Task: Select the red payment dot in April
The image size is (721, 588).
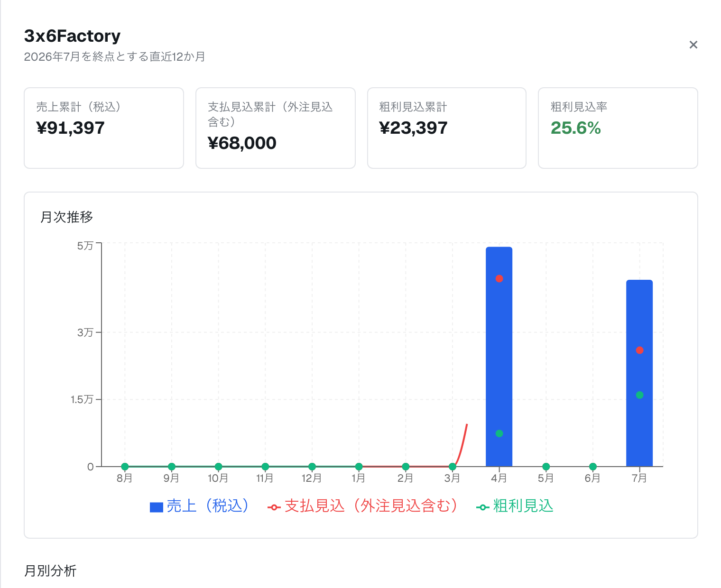Action: pyautogui.click(x=499, y=278)
